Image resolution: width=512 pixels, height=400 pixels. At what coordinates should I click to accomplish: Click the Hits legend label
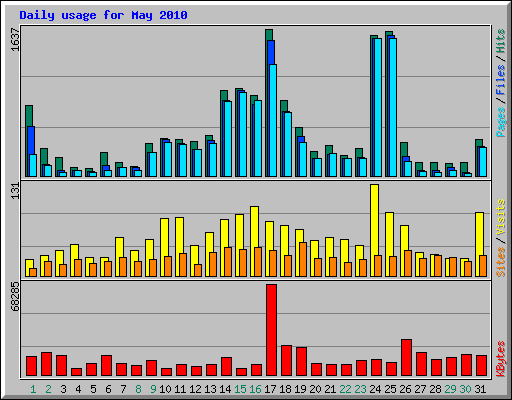pyautogui.click(x=501, y=41)
